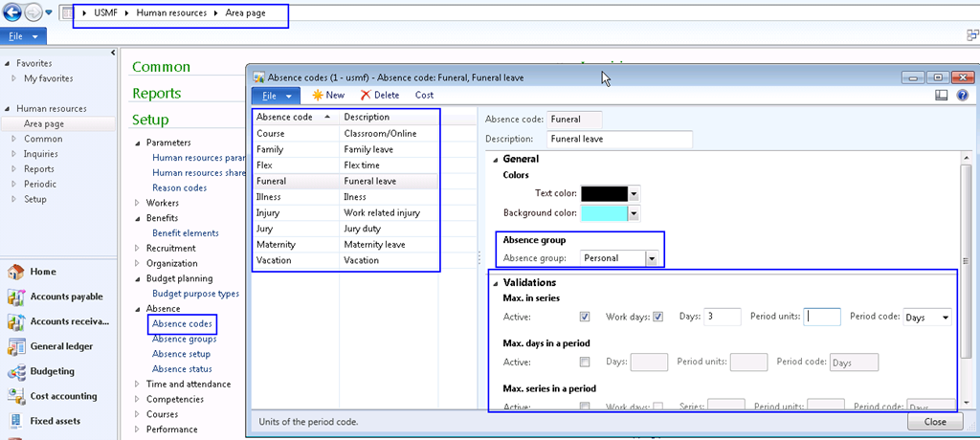Collapse the Validations section
The image size is (980, 440).
(x=494, y=282)
